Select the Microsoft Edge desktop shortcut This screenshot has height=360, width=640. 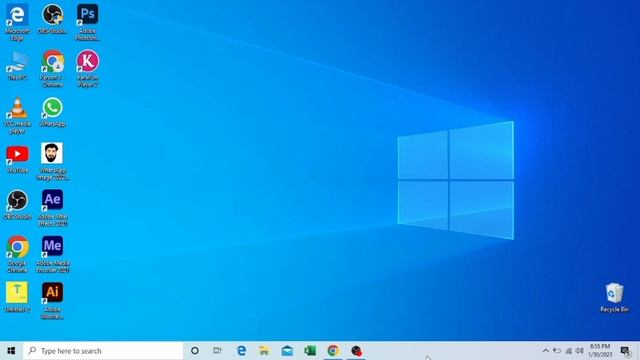coord(17,22)
